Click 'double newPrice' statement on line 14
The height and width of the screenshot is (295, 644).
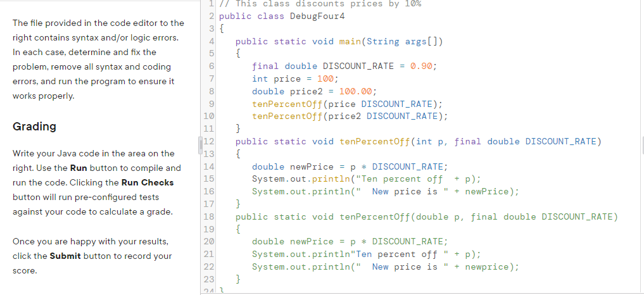350,166
